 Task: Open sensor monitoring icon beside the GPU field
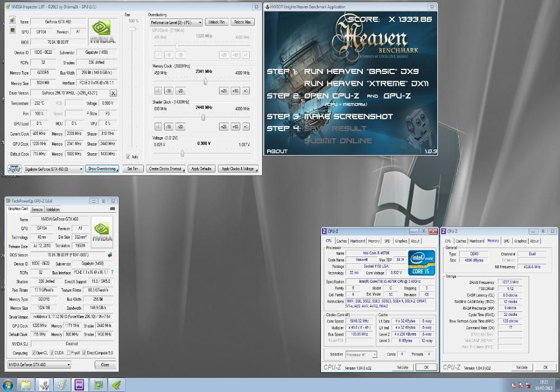(12, 30)
